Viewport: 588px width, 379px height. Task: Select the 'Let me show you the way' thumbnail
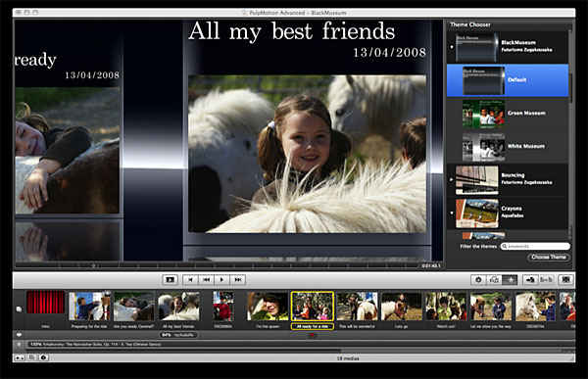point(491,306)
